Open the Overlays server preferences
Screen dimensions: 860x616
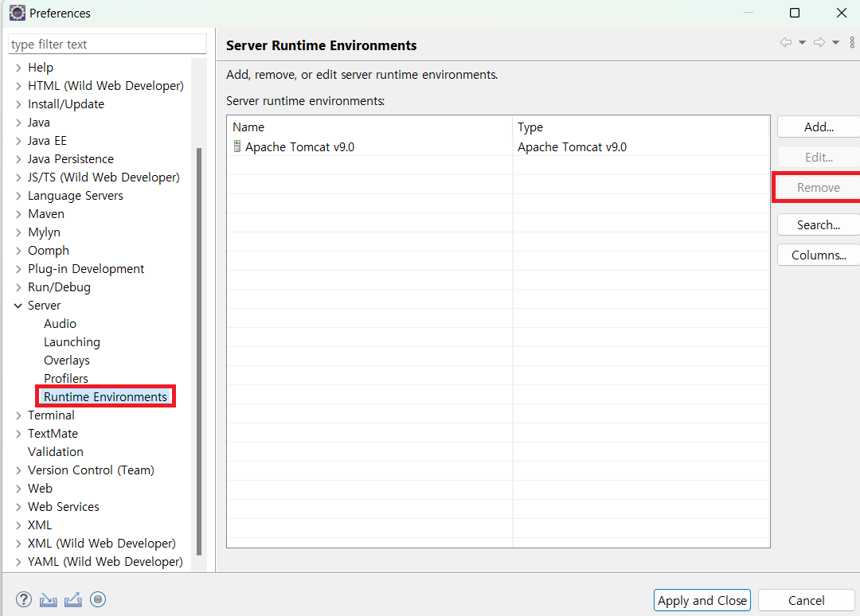pyautogui.click(x=66, y=360)
